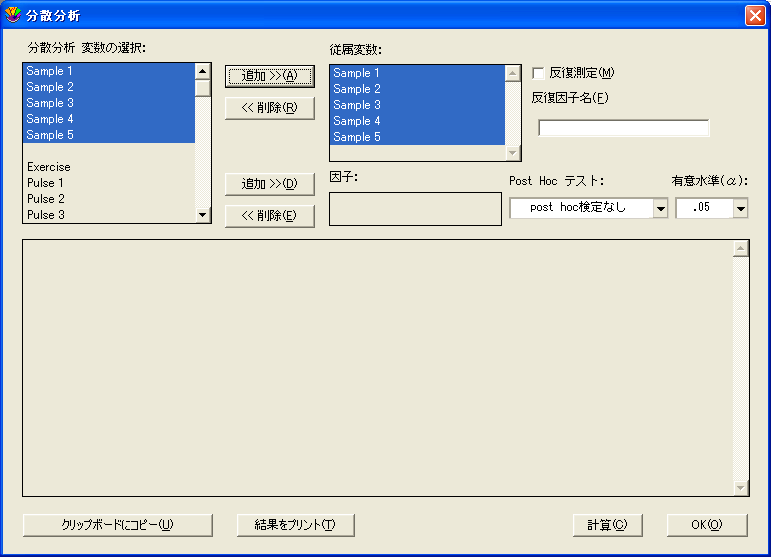The image size is (771, 557).
Task: Open the Post Hoc テスト dropdown
Action: (661, 208)
